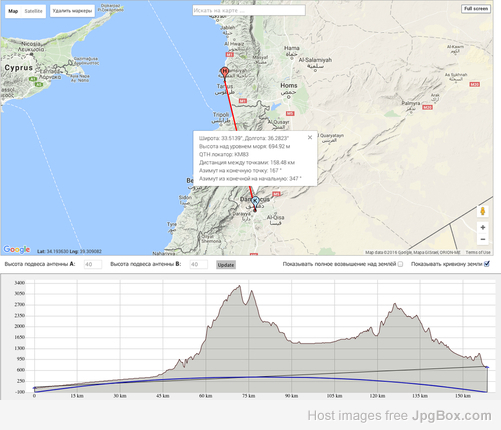Click the elevation profile peak near 75 km
This screenshot has height=430, width=501.
(x=251, y=291)
